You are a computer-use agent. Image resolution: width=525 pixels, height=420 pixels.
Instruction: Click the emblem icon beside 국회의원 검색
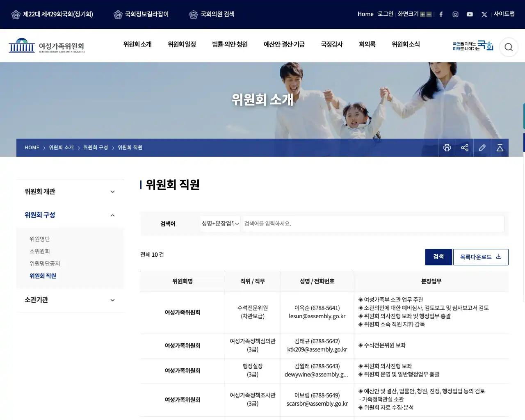pyautogui.click(x=194, y=15)
